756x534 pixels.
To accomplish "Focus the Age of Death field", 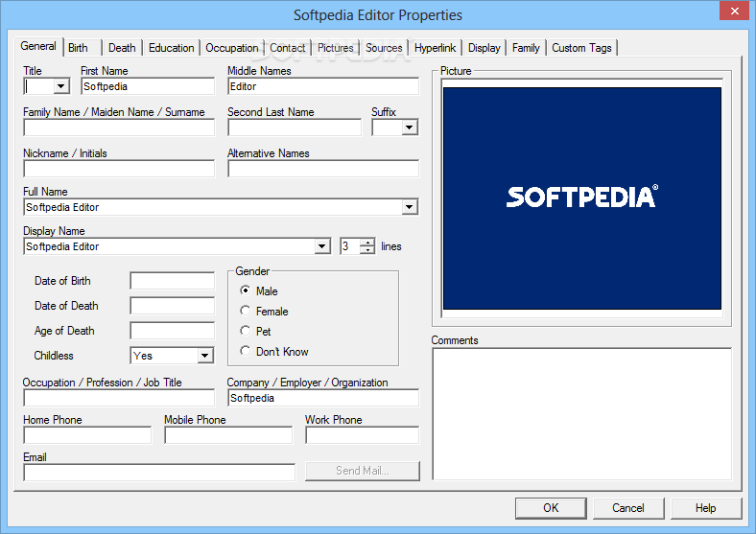I will [172, 331].
